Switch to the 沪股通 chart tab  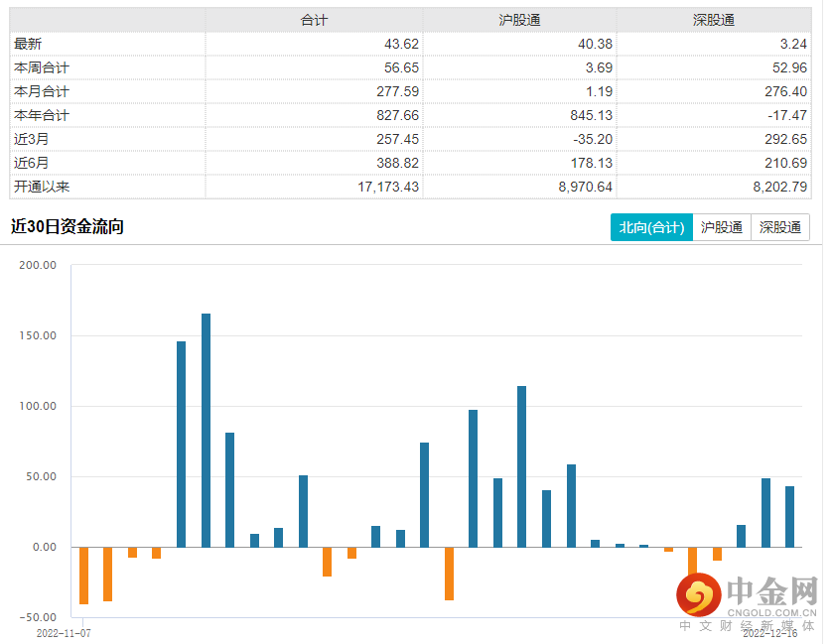pos(722,227)
